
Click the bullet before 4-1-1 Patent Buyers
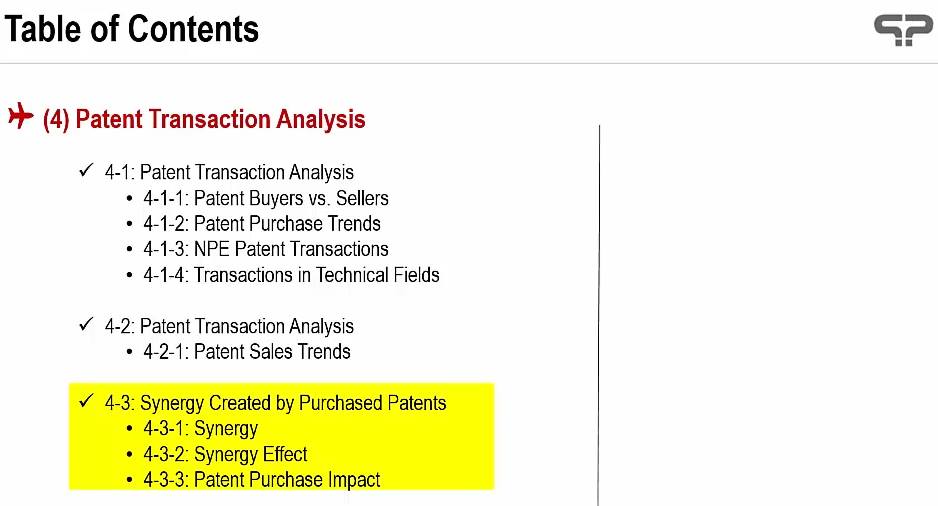130,199
